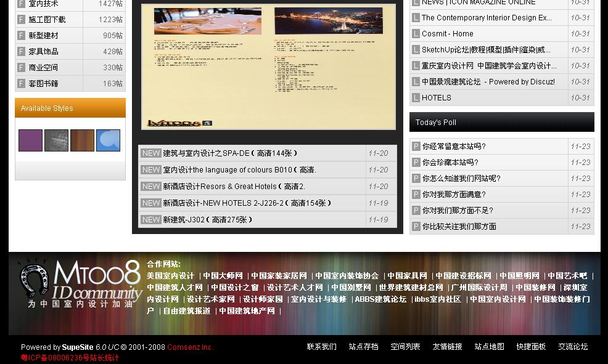
Task: Click NEW badge beside 建筑与室内设计之SPA-DE
Action: 151,153
